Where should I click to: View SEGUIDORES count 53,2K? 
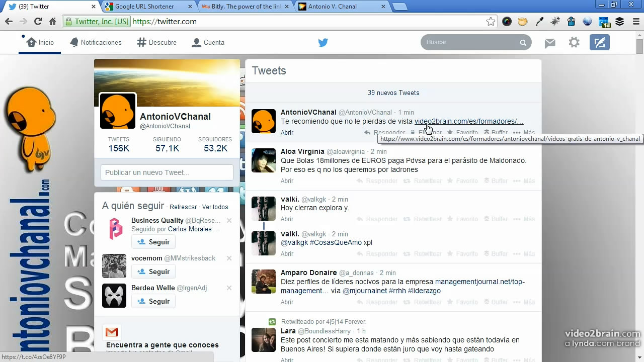215,144
